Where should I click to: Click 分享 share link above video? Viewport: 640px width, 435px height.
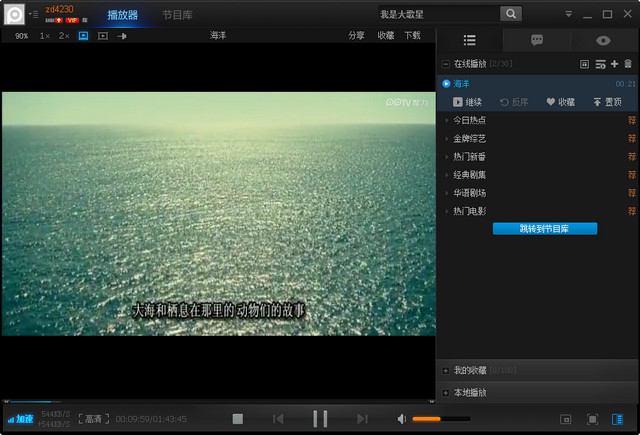(356, 35)
